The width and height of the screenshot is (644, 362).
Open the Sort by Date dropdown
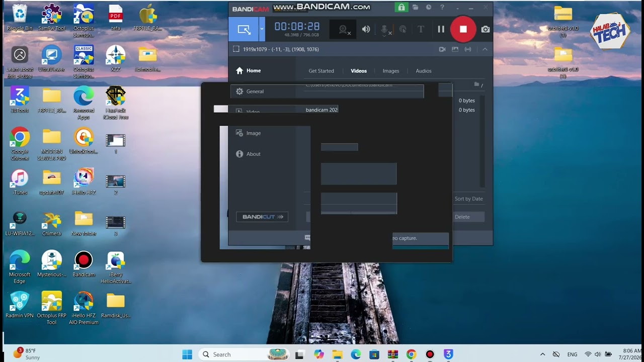pyautogui.click(x=468, y=199)
